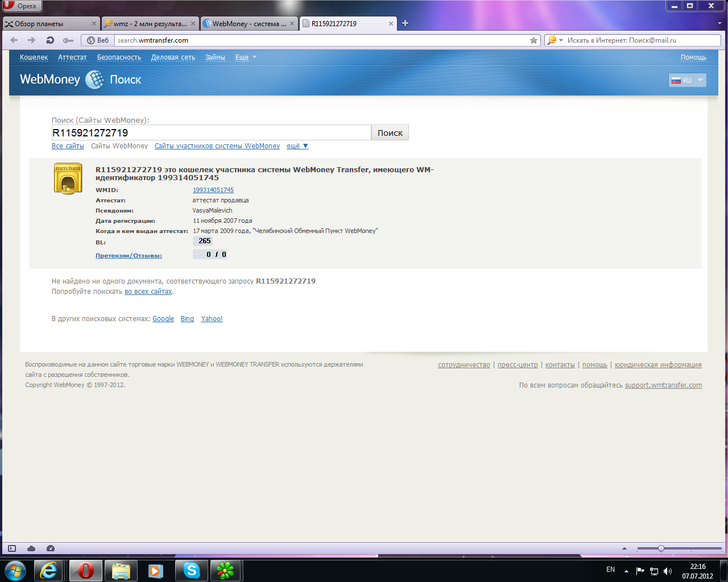Select the 'Все сайты' search scope
728x582 pixels.
[x=68, y=146]
